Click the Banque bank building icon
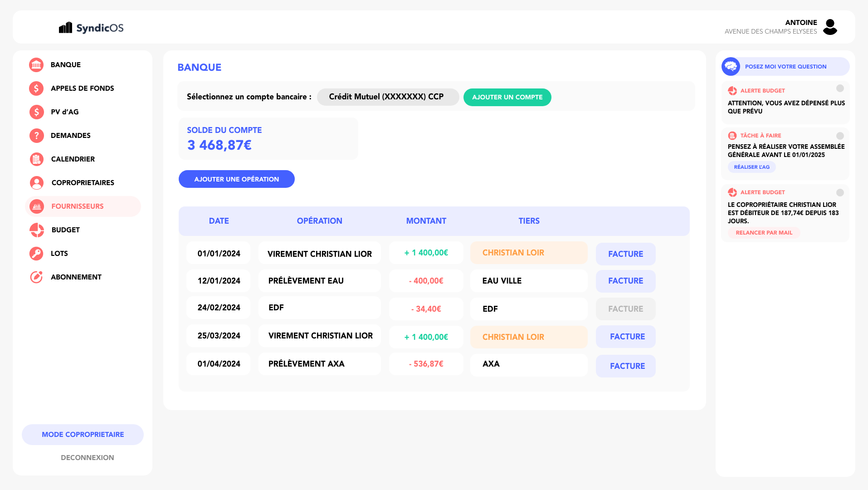Screen dimensions: 868x490 (36, 65)
